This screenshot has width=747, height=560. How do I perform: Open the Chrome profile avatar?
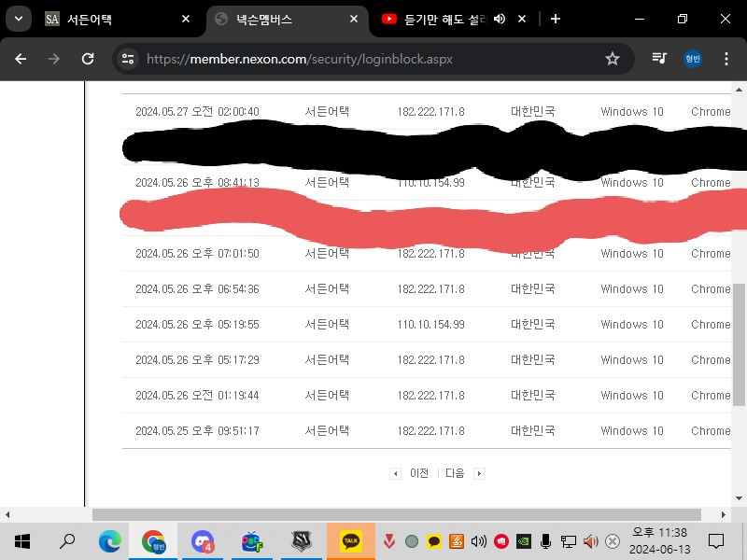(693, 59)
